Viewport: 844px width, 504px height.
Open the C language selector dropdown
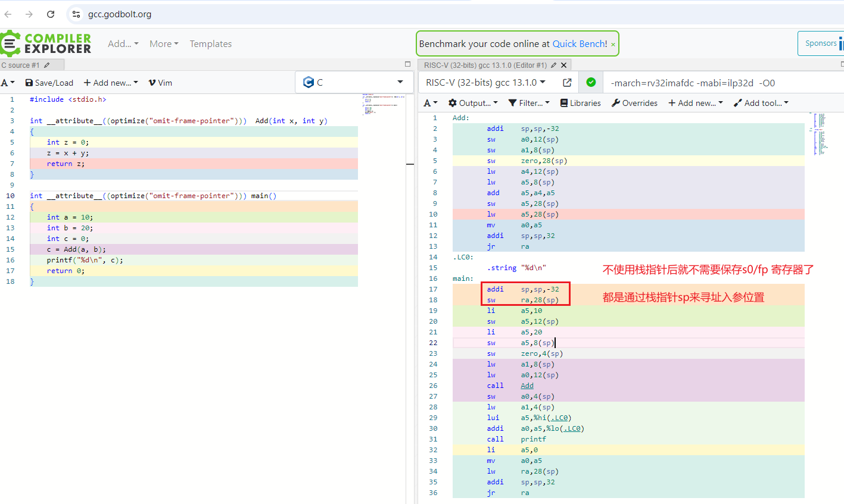354,82
